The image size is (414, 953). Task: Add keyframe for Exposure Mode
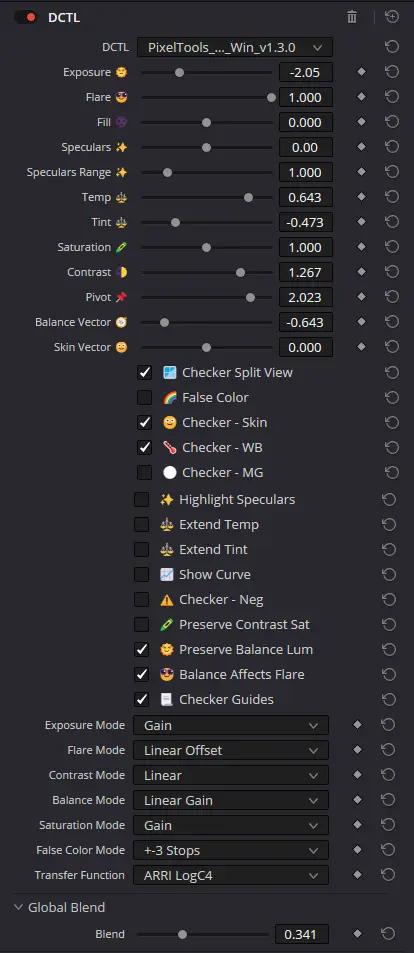click(x=357, y=725)
